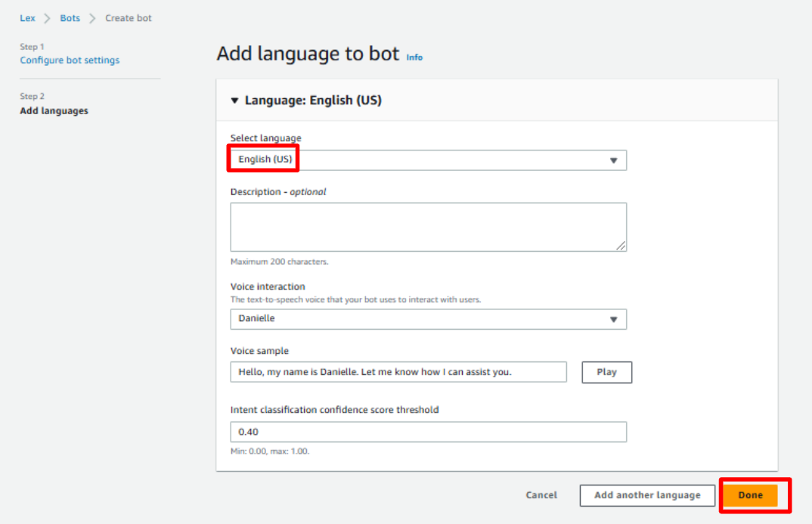
Task: Select the Danielle voice value
Action: pyautogui.click(x=256, y=318)
